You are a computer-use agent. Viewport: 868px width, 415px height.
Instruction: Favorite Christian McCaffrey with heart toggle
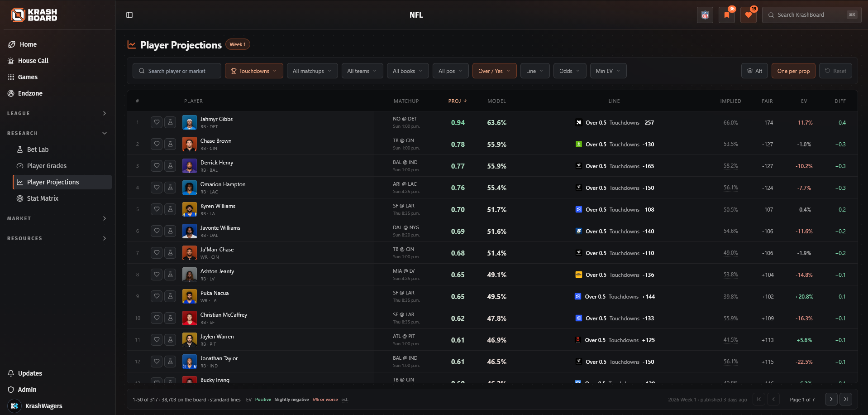157,318
